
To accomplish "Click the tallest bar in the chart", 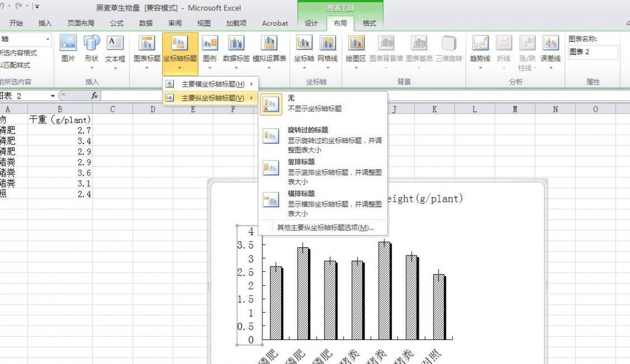I will click(x=384, y=290).
